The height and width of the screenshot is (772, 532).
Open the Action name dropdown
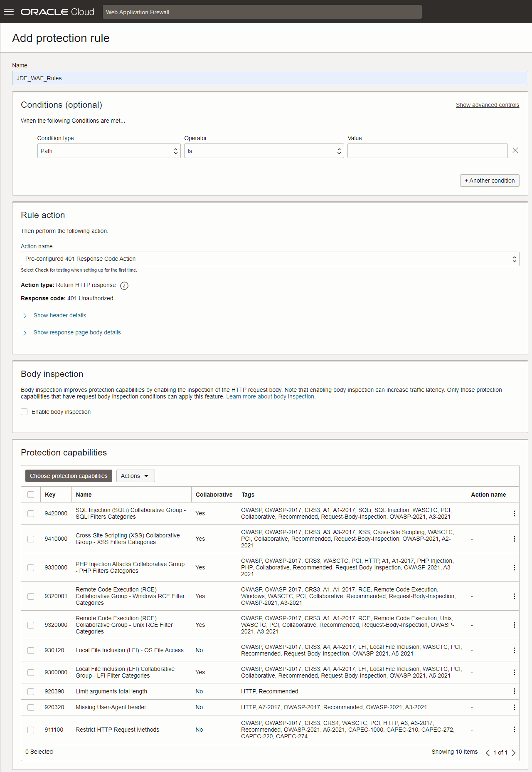pos(270,259)
